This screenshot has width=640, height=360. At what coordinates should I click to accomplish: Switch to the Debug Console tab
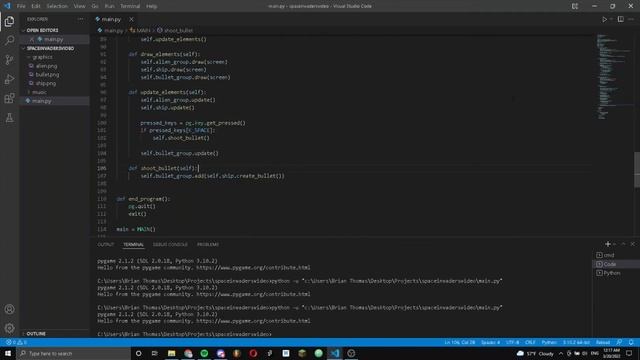click(170, 244)
